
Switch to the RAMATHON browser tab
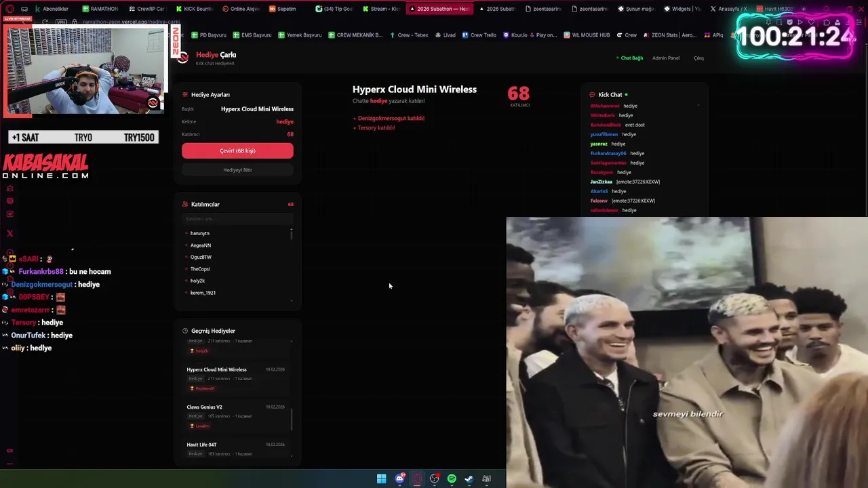pos(100,9)
